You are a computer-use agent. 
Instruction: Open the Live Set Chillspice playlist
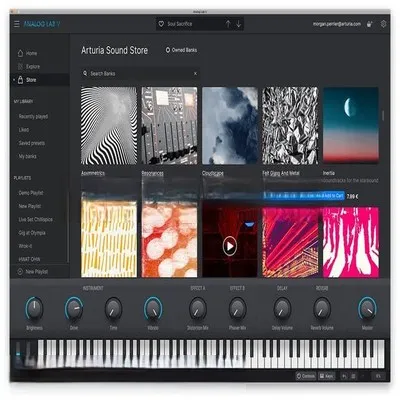35,219
